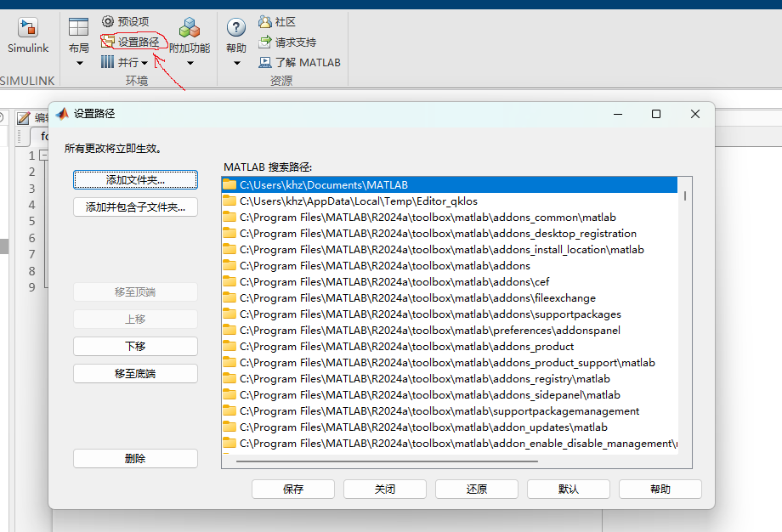Select C:\Users\khz\Documents\MATLAB path
This screenshot has width=782, height=532.
pyautogui.click(x=450, y=185)
